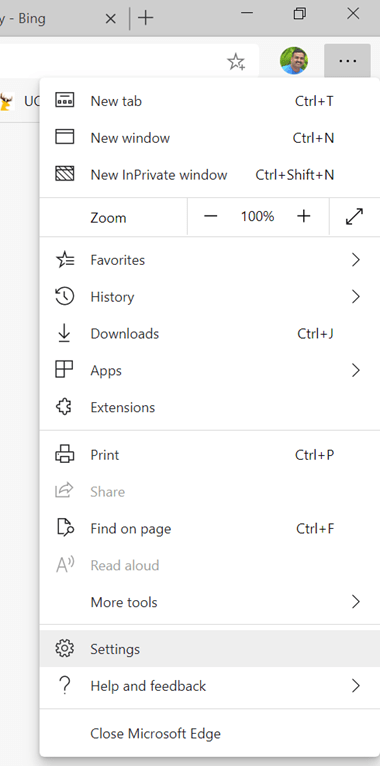Click the Read aloud icon
This screenshot has height=766, width=380.
[x=64, y=565]
